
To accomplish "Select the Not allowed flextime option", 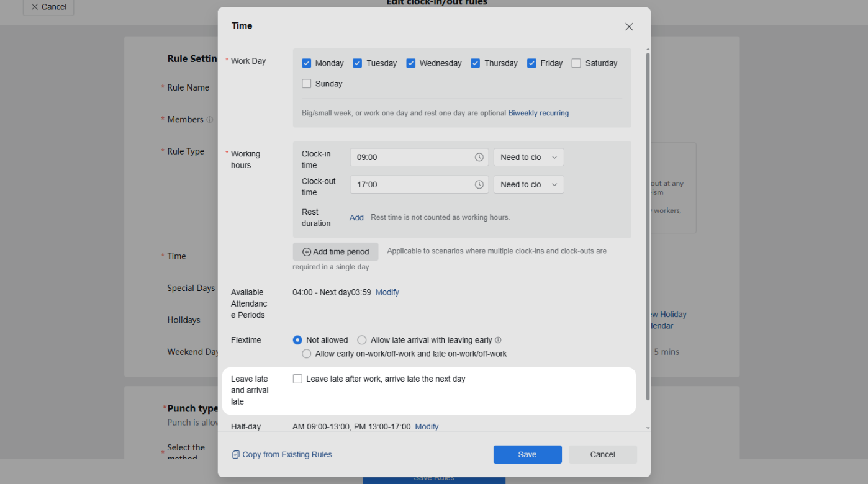I will tap(297, 340).
